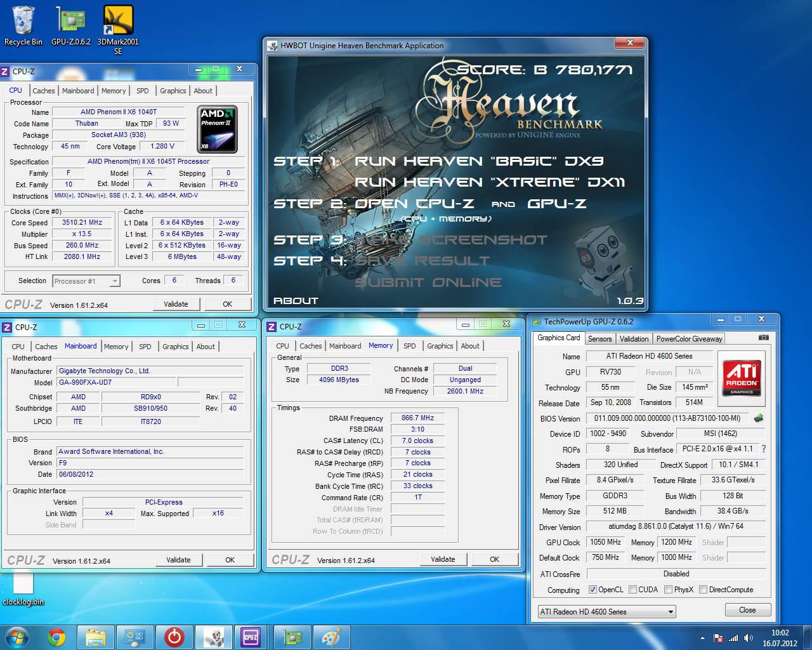
Task: Click the Bandwidth value 38.4 GB/s
Action: click(733, 511)
